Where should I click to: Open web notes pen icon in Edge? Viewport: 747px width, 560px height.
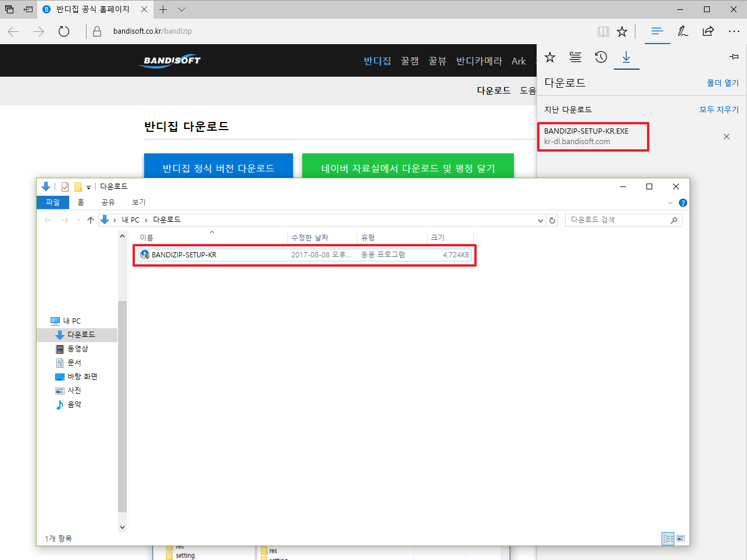click(x=683, y=31)
